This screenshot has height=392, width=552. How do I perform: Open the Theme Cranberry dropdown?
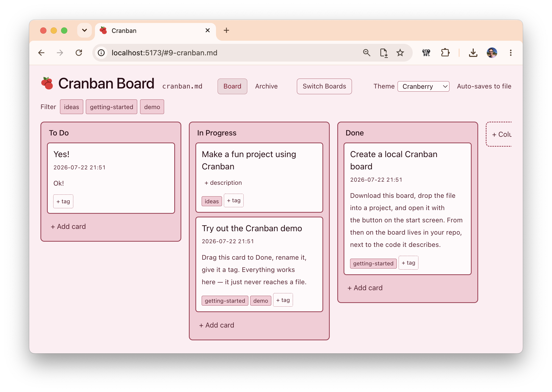423,86
